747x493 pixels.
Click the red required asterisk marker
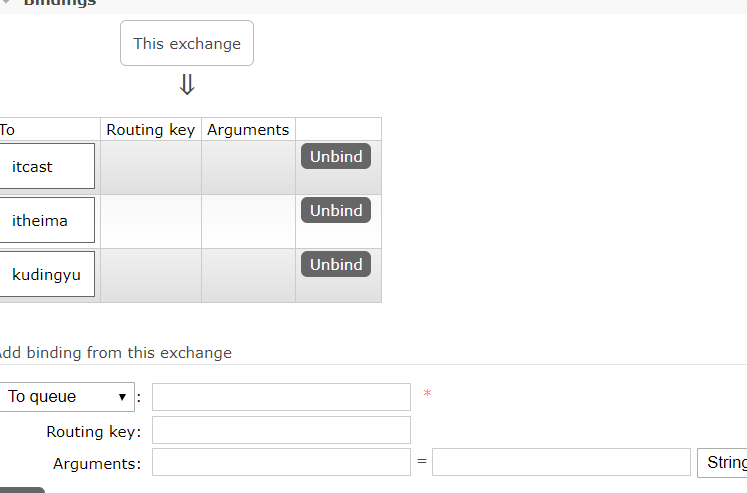(427, 394)
